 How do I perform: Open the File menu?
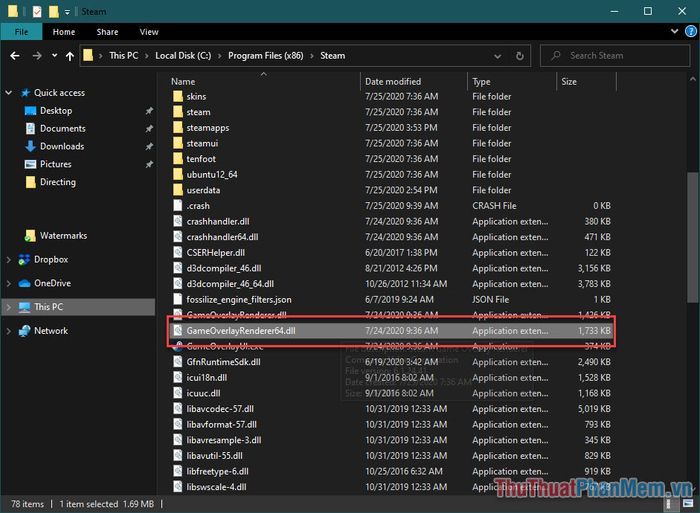[x=21, y=32]
